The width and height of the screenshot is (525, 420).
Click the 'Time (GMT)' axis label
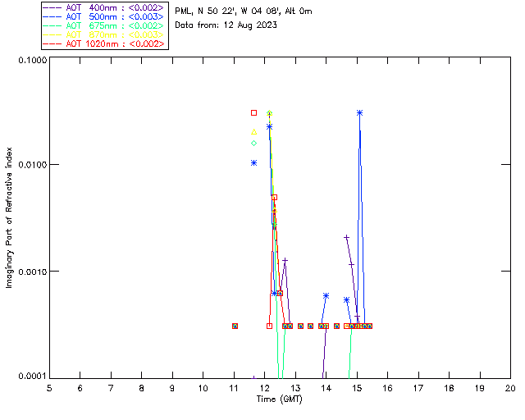pos(280,399)
